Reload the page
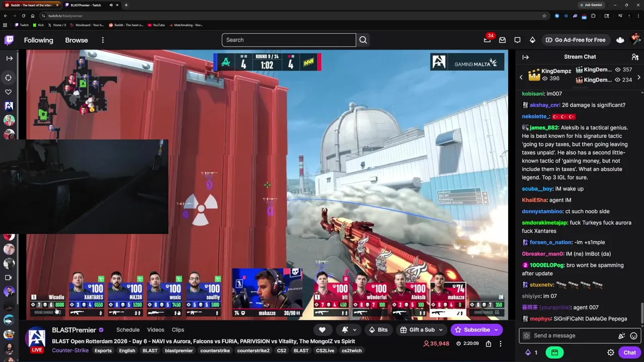The image size is (644, 362). pyautogui.click(x=23, y=16)
